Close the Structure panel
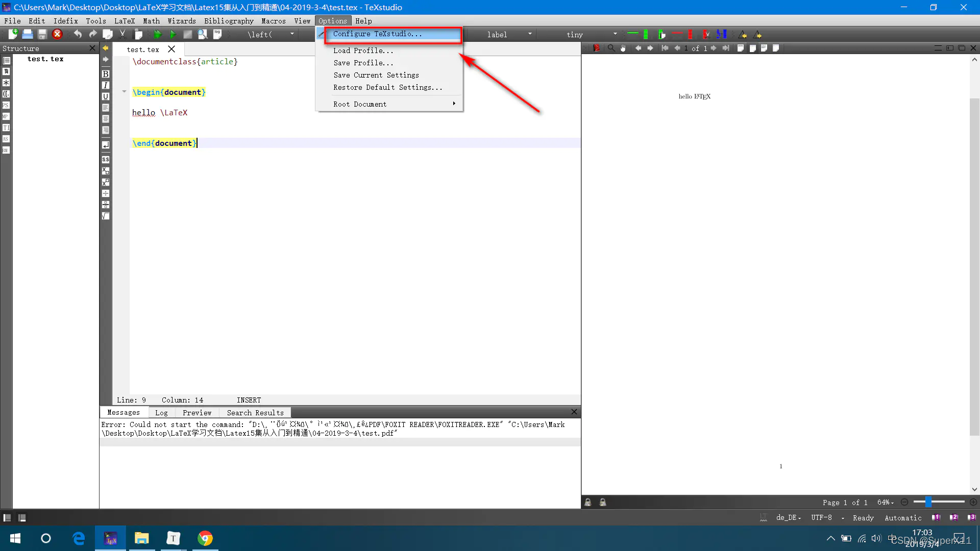Viewport: 980px width, 551px height. [92, 48]
